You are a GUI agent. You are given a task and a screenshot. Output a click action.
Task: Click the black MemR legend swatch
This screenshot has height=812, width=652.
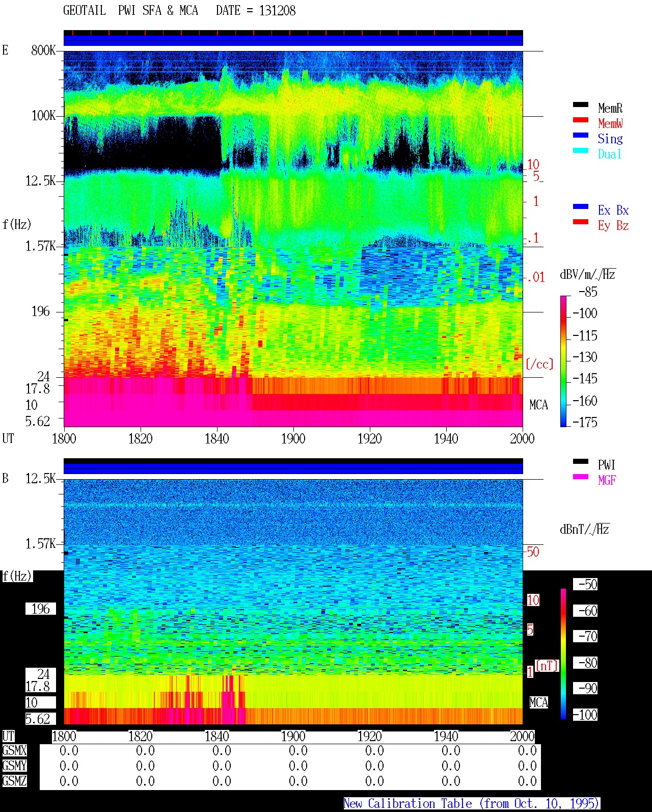[x=581, y=105]
